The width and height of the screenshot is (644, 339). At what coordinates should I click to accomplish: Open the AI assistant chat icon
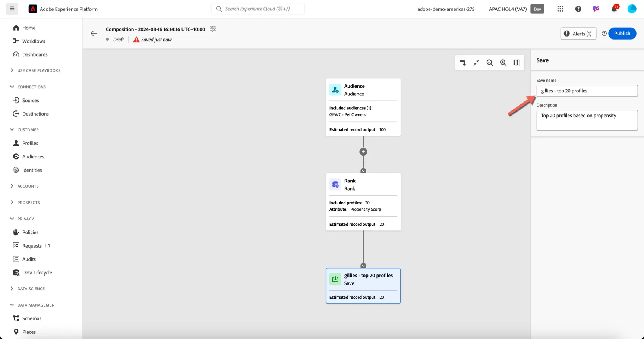coord(596,9)
